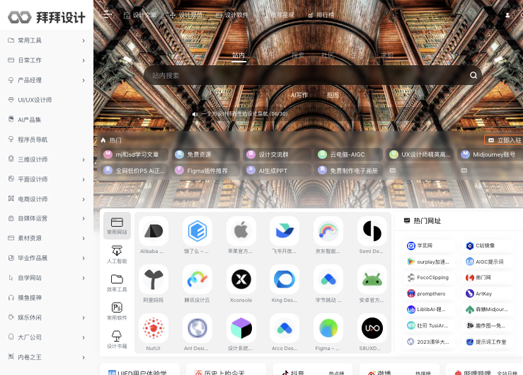The height and width of the screenshot is (375, 523).
Task: Select the 效率工具 folder tab
Action: [117, 283]
